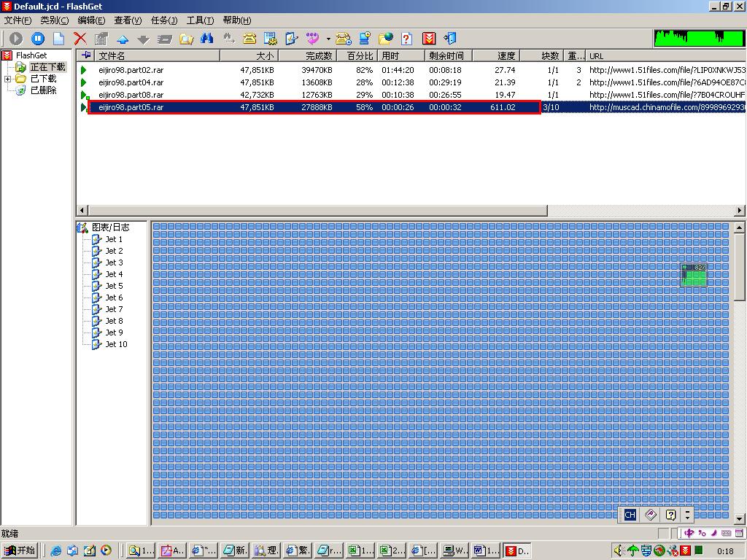Open the 类别(C) menu
This screenshot has width=747, height=560.
pos(54,20)
